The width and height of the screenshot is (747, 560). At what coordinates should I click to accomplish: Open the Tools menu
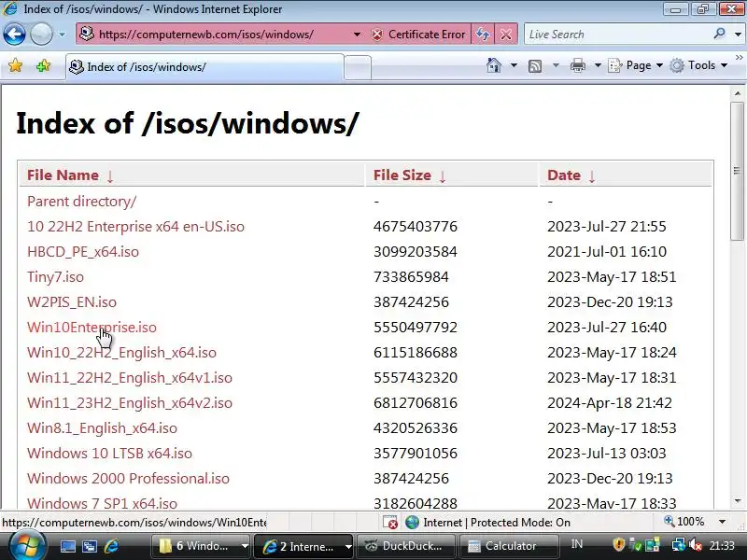point(698,65)
